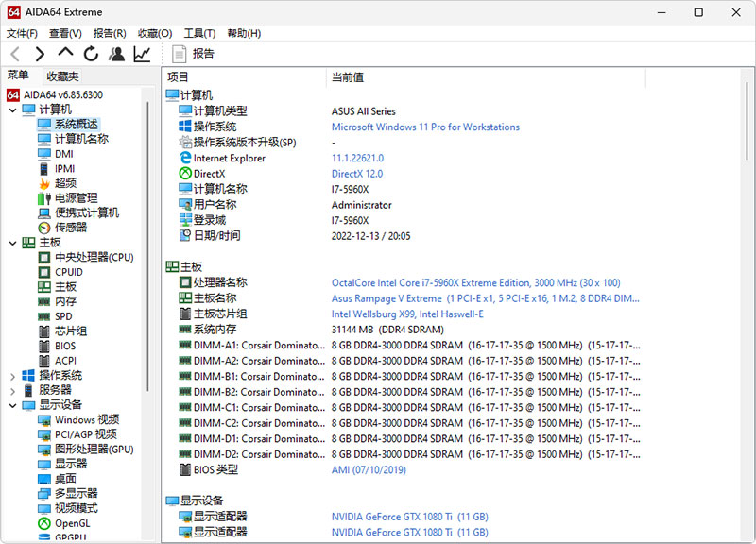Click the PCI/AGP 视频 icon
Image resolution: width=756 pixels, height=544 pixels.
click(43, 435)
